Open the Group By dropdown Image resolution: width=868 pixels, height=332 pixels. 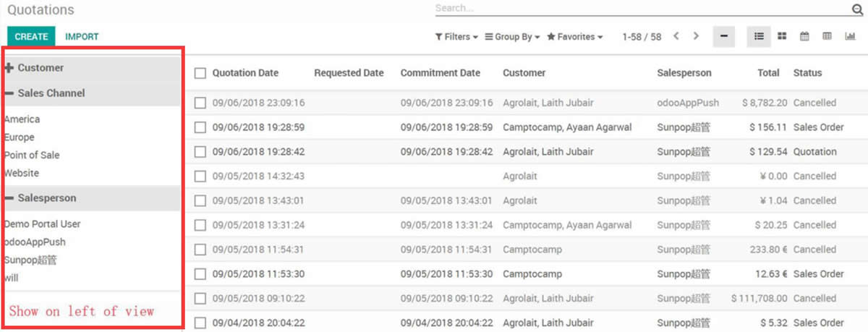[x=512, y=37]
